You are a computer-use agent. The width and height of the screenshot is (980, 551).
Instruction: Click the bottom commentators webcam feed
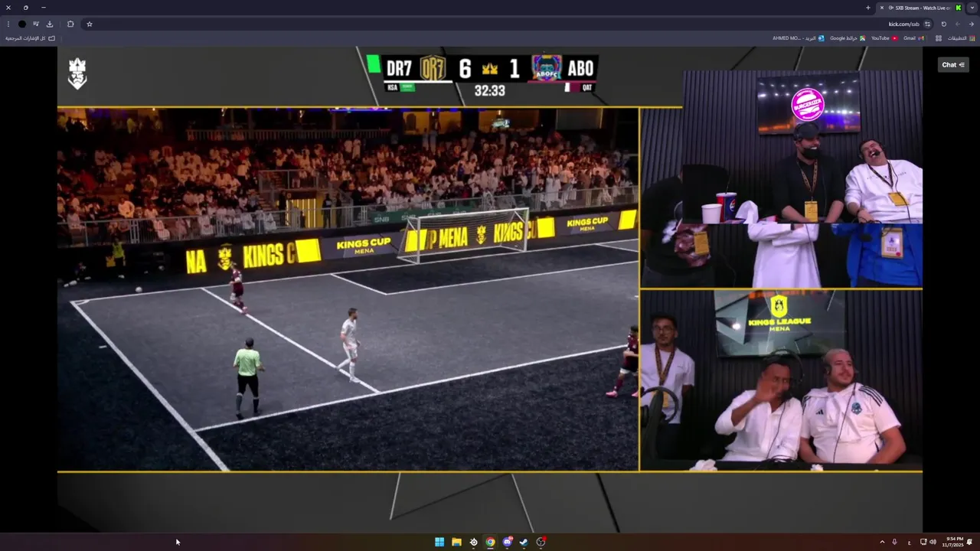[781, 380]
